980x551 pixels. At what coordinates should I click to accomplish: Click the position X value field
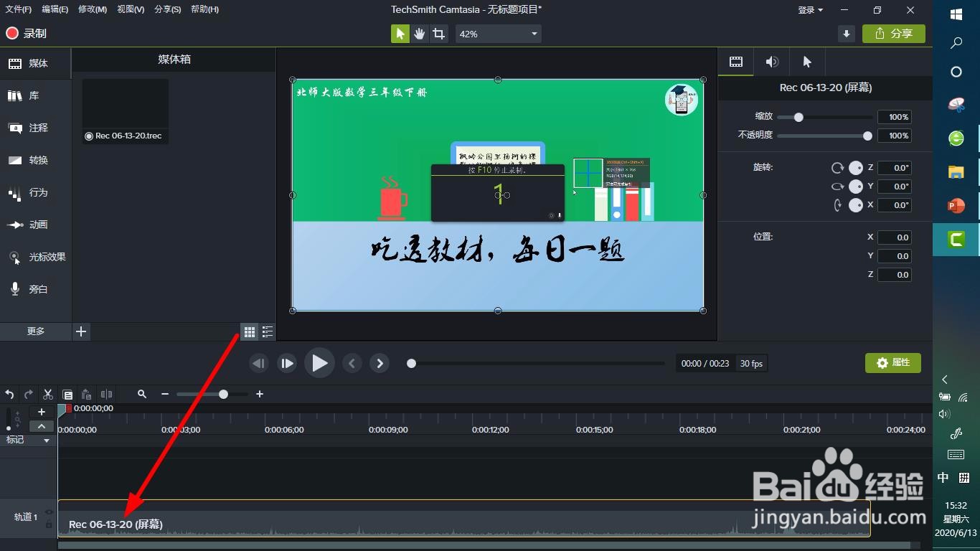click(x=894, y=237)
